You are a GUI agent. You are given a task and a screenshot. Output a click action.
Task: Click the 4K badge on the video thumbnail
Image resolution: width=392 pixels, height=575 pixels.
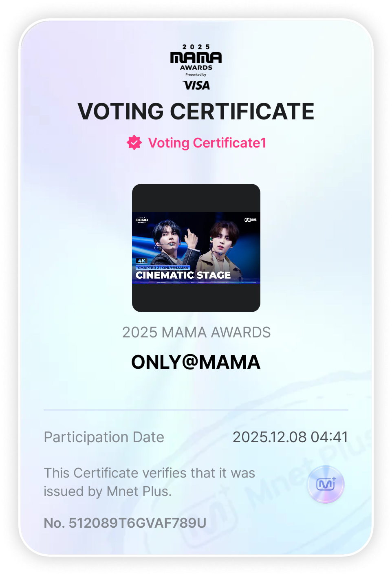point(141,261)
